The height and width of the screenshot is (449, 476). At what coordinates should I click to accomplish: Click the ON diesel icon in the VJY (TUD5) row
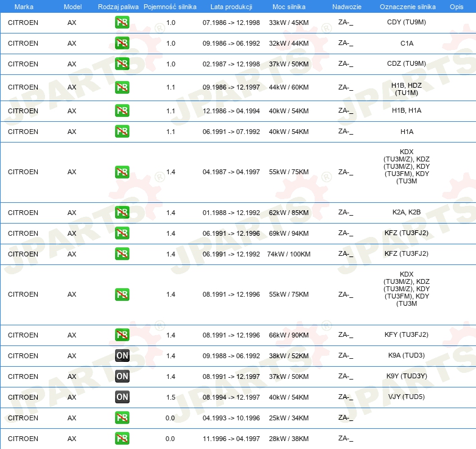122,397
